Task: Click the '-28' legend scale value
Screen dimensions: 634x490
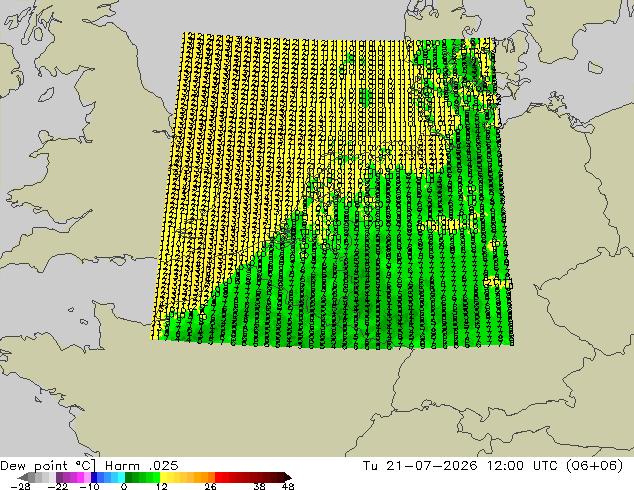Action: point(20,486)
